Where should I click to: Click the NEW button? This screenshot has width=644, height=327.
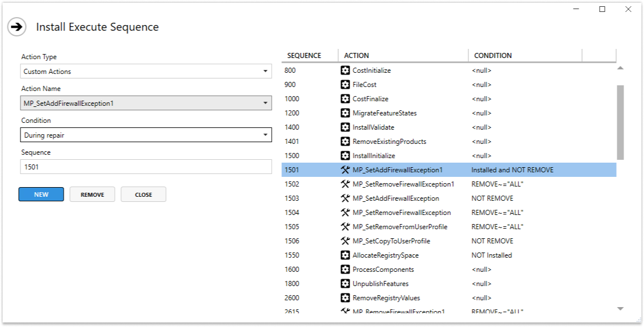(x=41, y=194)
